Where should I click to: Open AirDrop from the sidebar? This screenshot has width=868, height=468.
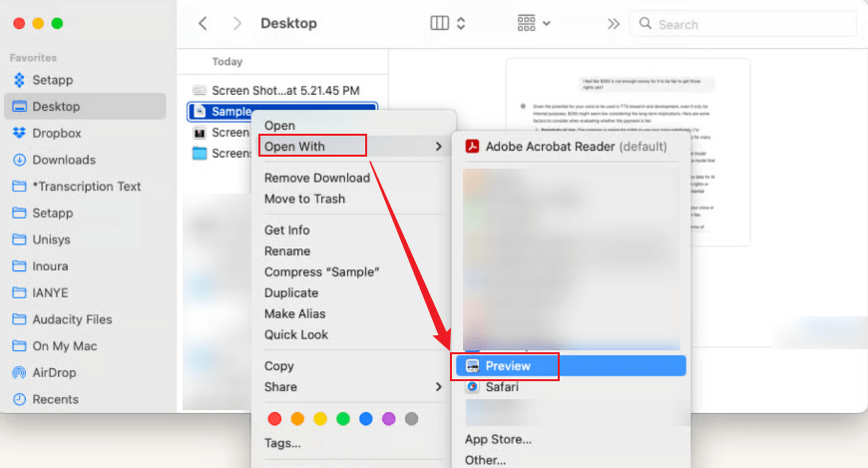[55, 372]
